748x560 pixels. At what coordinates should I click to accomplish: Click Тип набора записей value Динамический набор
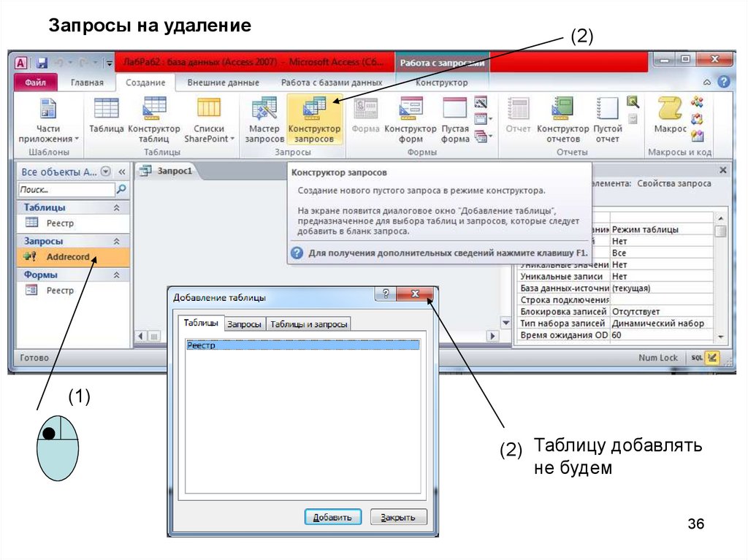[x=662, y=323]
